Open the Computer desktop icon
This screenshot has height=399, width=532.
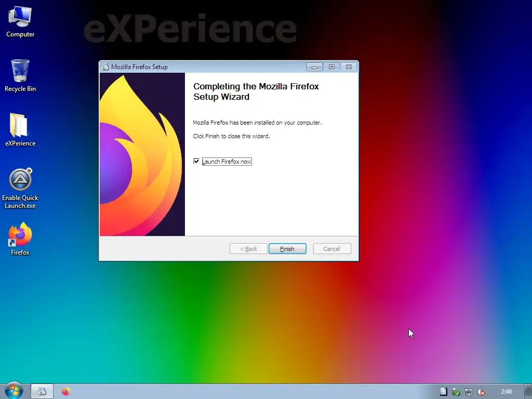coord(20,22)
